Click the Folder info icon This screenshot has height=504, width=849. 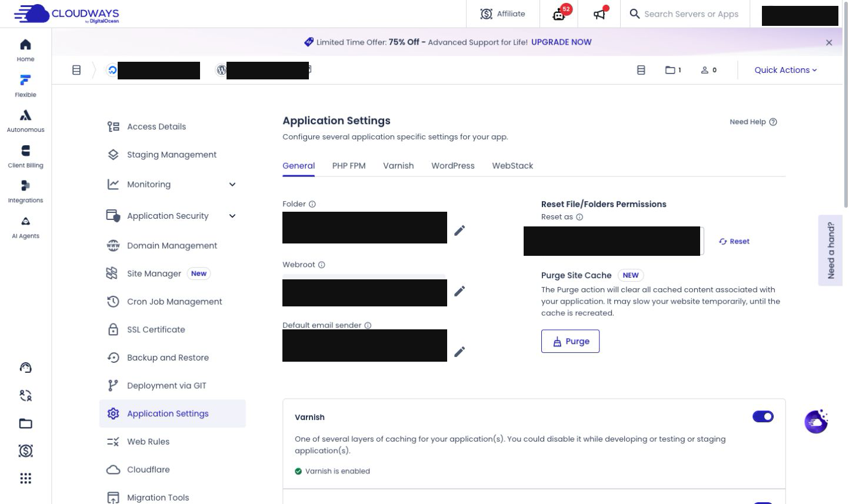pyautogui.click(x=312, y=204)
